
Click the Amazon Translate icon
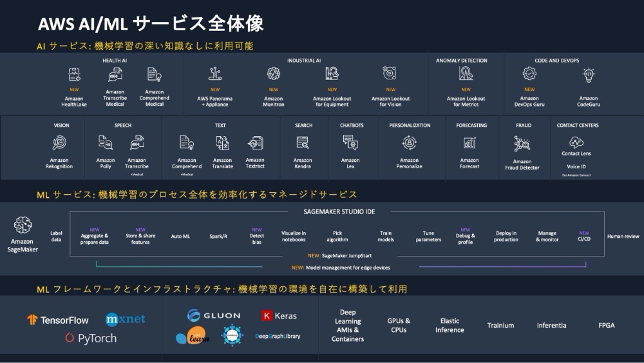[223, 142]
